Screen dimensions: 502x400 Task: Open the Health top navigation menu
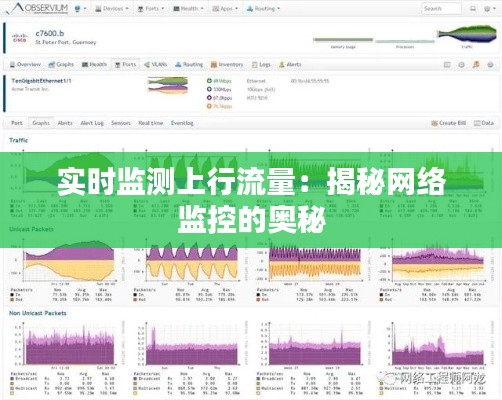(x=188, y=9)
